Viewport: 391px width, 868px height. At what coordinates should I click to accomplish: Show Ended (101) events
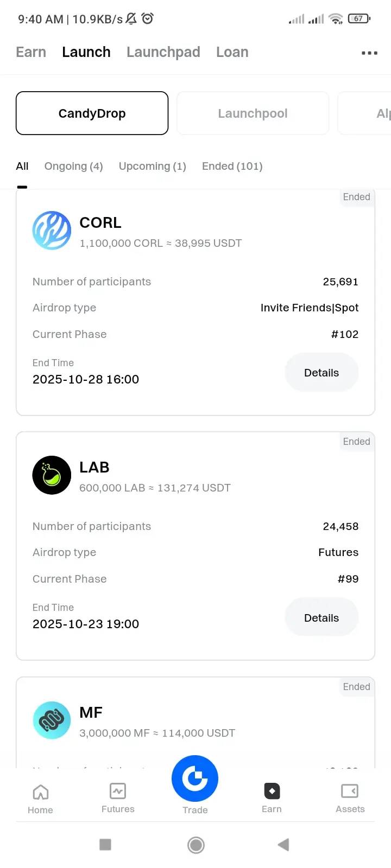[x=232, y=166]
